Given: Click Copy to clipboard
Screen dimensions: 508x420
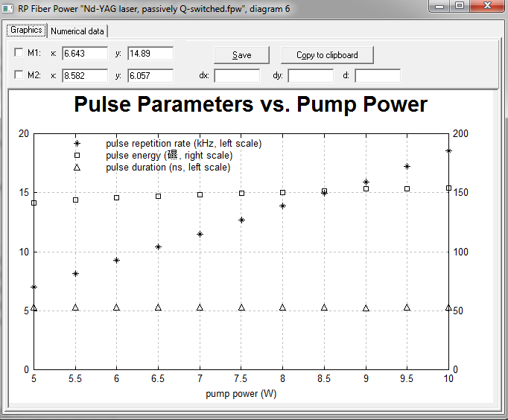Looking at the screenshot, I should (x=327, y=55).
